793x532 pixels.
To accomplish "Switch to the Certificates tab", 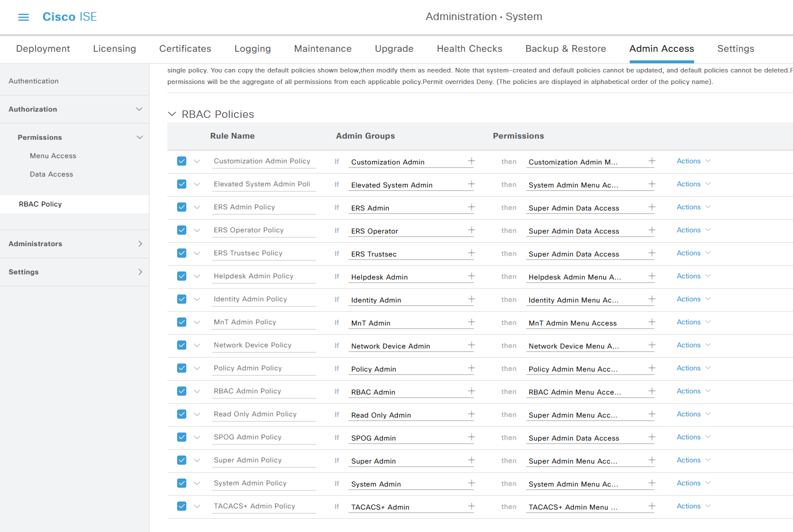I will coord(185,49).
